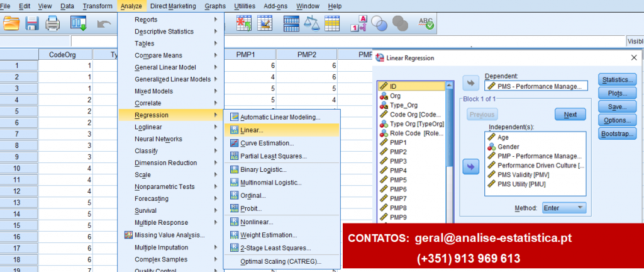Select Age in Independent(s) list
This screenshot has width=644, height=272.
point(536,138)
